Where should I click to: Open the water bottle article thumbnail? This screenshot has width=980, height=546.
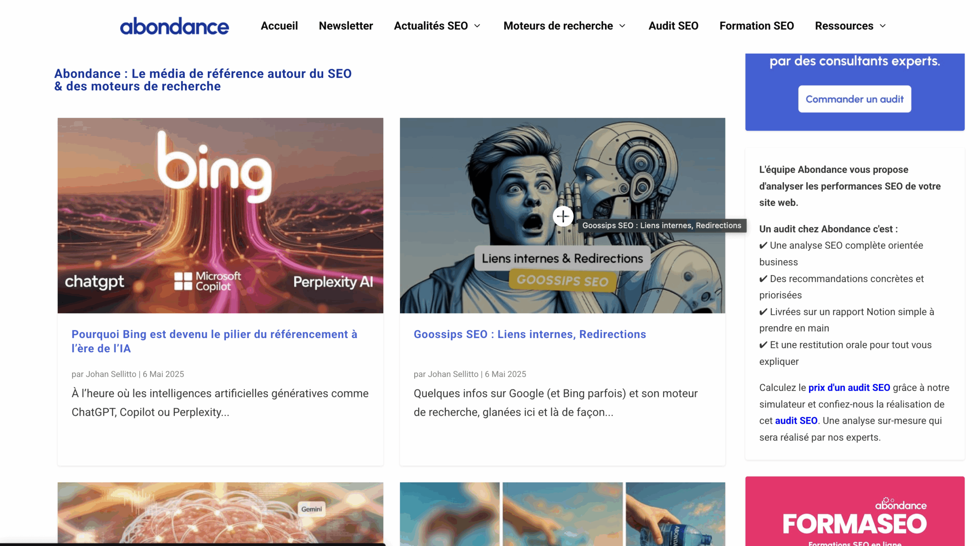(x=562, y=513)
